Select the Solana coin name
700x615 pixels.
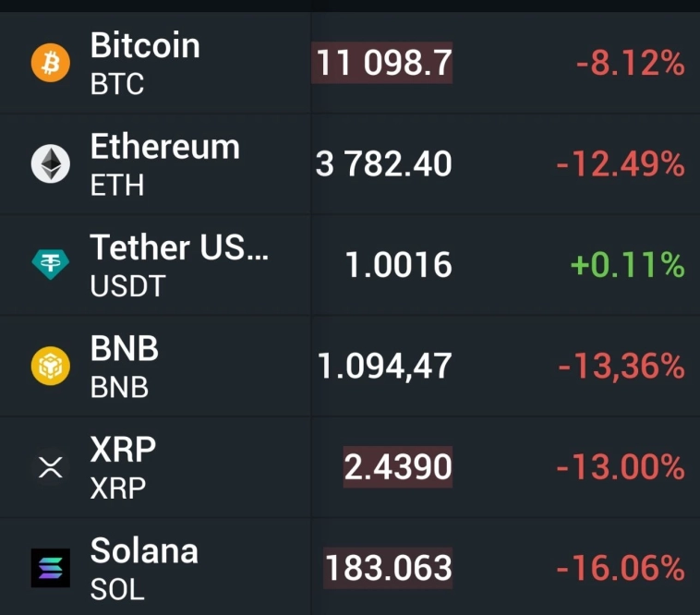pos(144,550)
